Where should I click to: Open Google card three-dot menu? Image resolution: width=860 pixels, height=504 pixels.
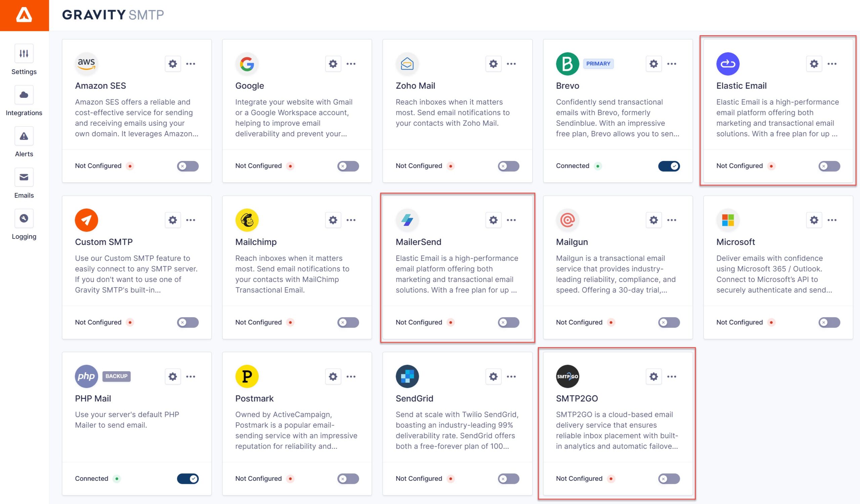tap(351, 64)
